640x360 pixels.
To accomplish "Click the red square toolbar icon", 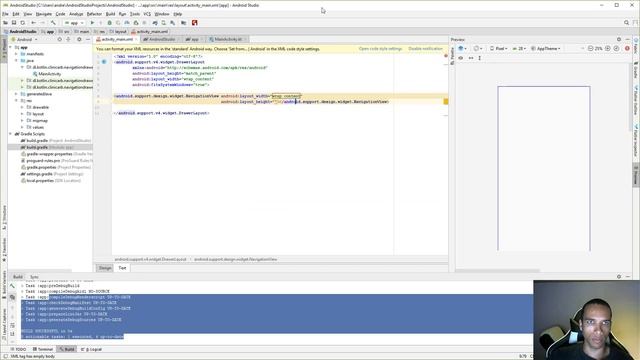I will [195, 23].
